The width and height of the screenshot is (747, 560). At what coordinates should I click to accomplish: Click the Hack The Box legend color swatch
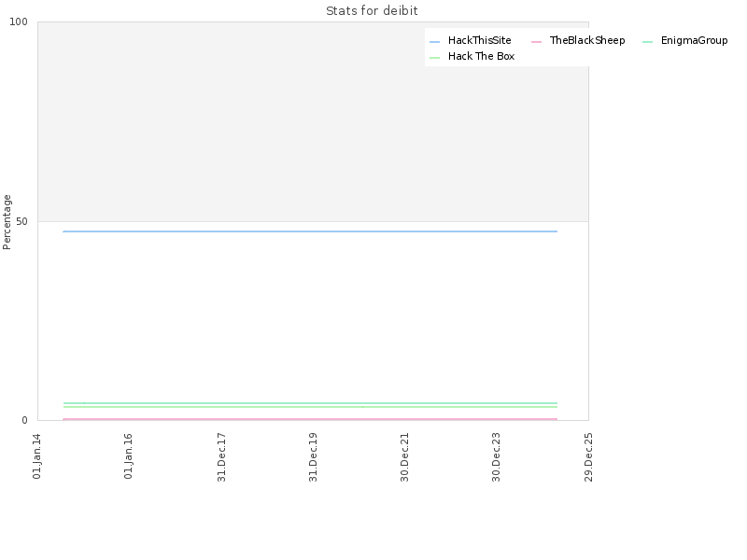[434, 58]
